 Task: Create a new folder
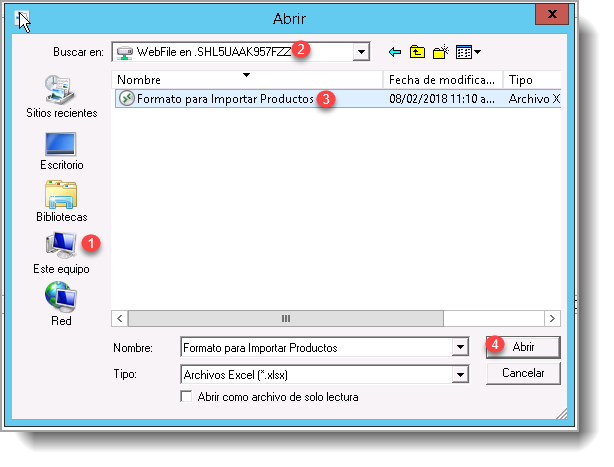click(x=441, y=52)
